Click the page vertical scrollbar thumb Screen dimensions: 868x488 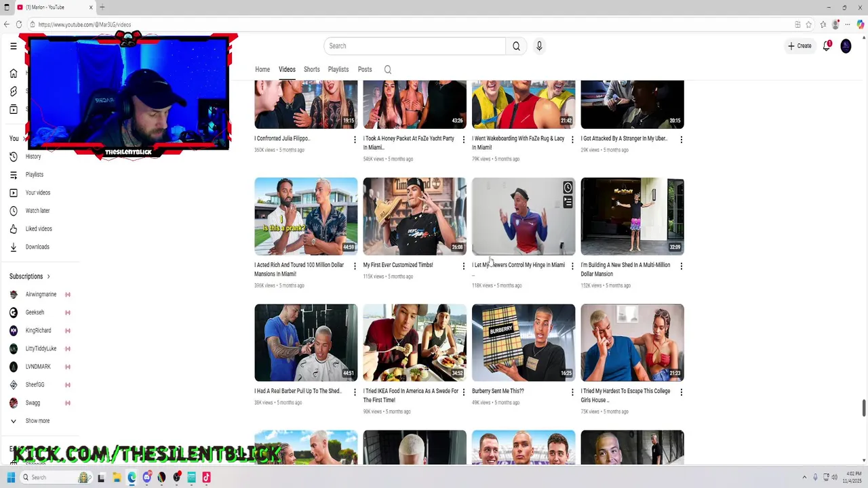(864, 408)
